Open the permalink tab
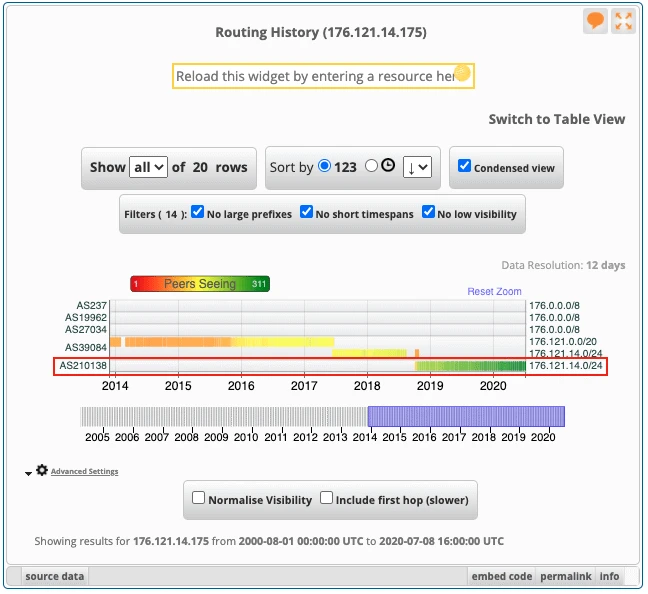 [x=566, y=576]
